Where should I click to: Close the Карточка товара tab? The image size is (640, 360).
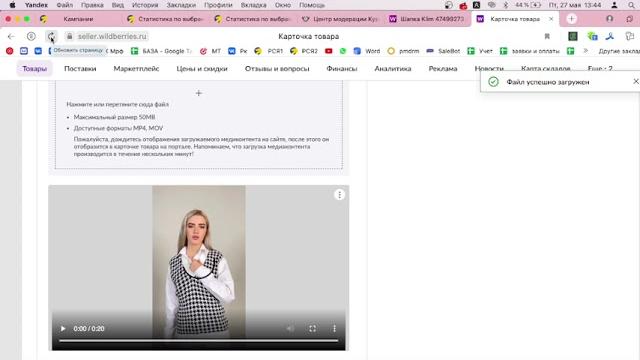(551, 19)
